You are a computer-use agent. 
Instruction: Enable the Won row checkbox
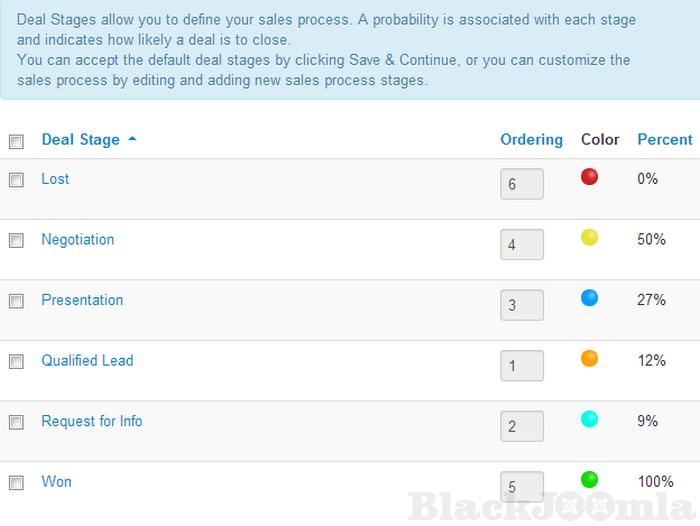[x=16, y=483]
